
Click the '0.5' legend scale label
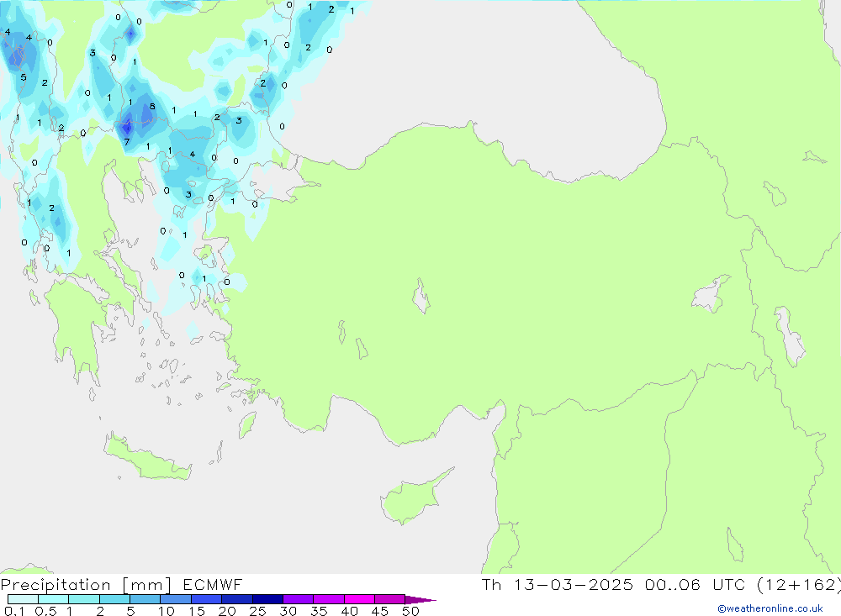(45, 611)
